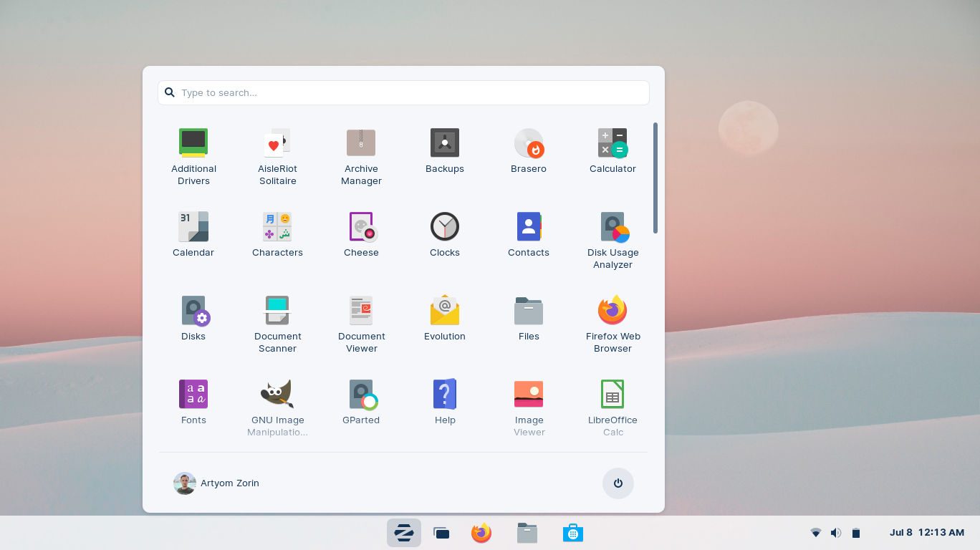This screenshot has height=550, width=980.
Task: Open Additional Drivers app
Action: click(x=193, y=157)
